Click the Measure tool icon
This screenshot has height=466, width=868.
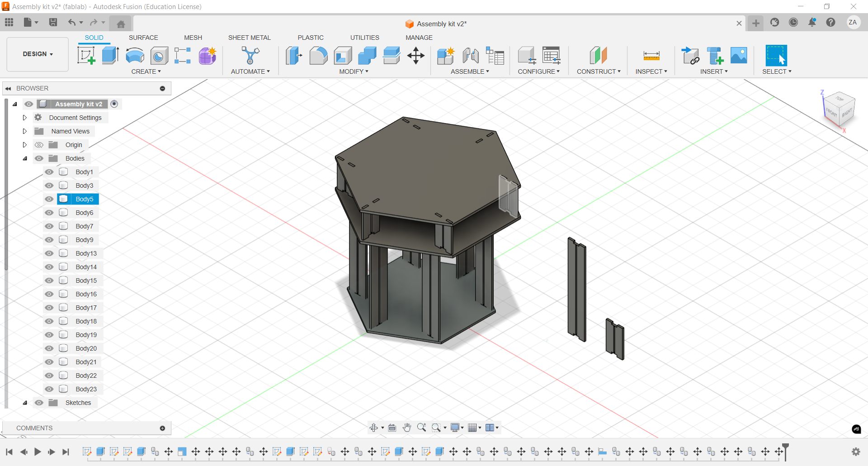[651, 56]
